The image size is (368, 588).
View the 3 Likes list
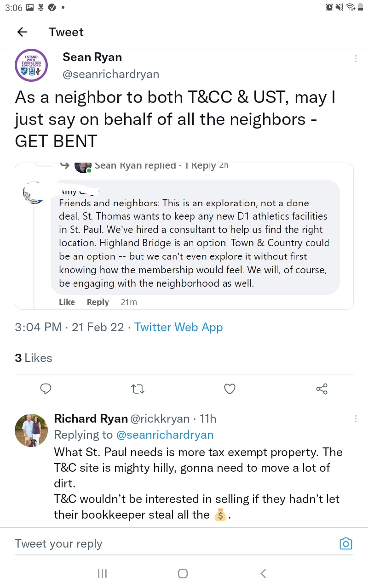pos(34,358)
